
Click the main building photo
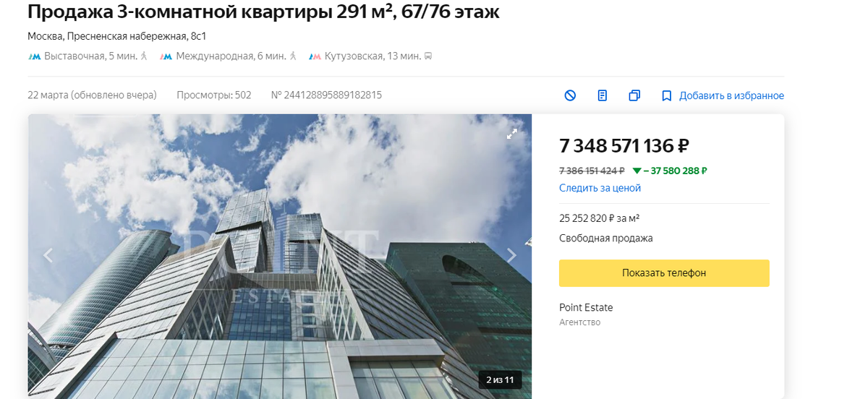(x=280, y=257)
